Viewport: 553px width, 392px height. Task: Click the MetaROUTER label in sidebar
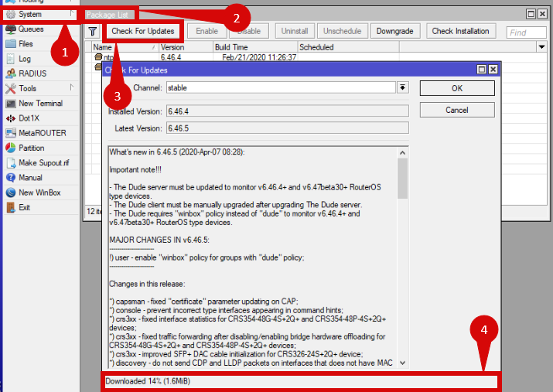click(x=43, y=133)
